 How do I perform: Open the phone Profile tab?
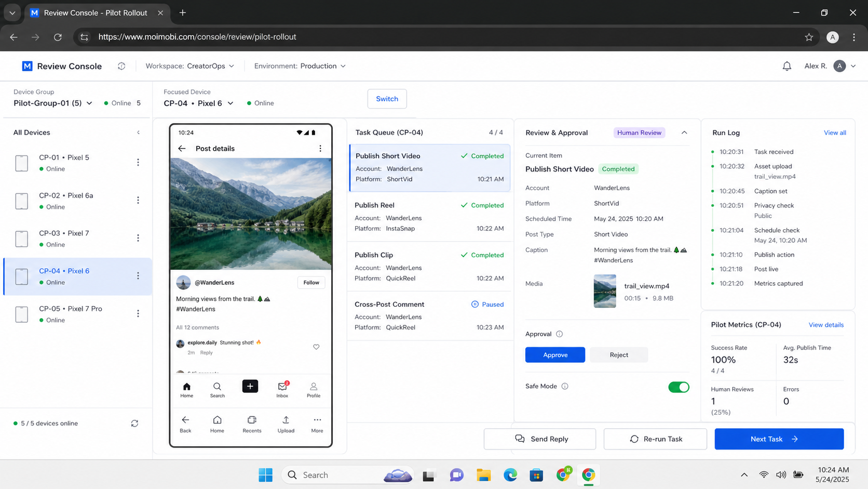coord(314,390)
